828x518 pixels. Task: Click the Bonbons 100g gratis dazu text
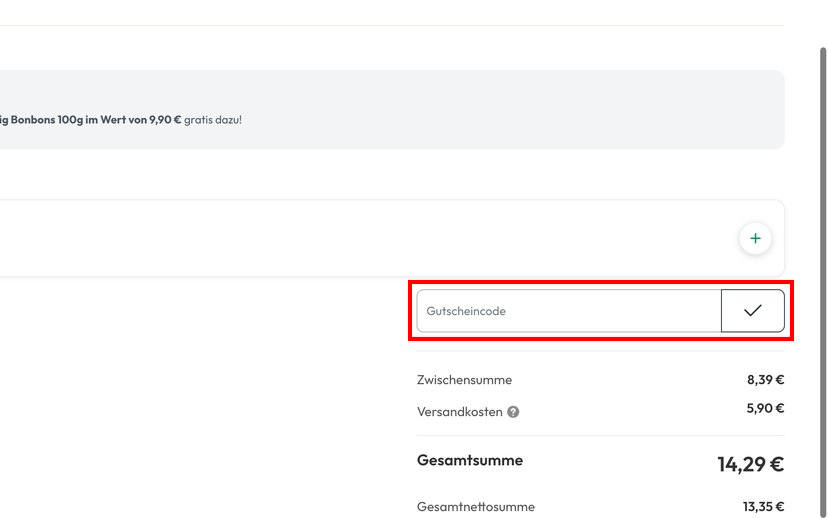[121, 119]
